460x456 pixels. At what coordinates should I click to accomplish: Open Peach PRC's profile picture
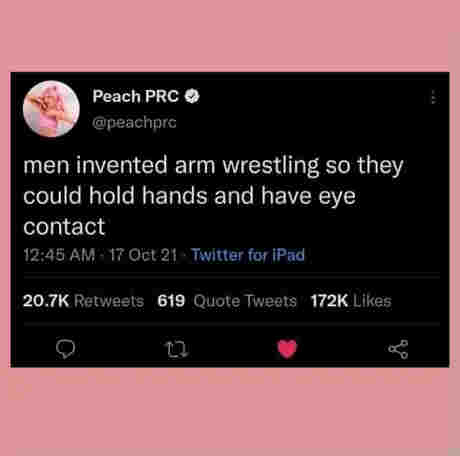(51, 109)
